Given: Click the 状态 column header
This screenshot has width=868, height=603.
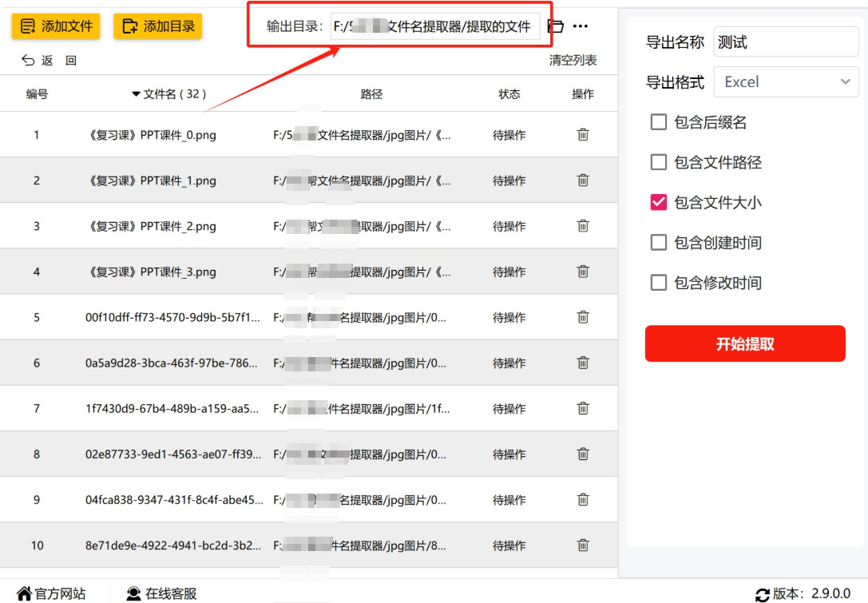Looking at the screenshot, I should tap(509, 94).
